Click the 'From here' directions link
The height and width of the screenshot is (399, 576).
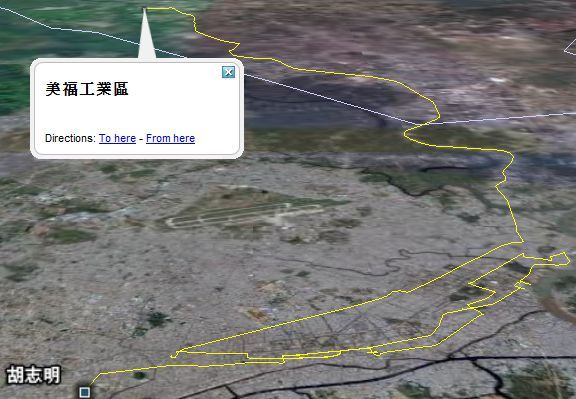click(170, 139)
